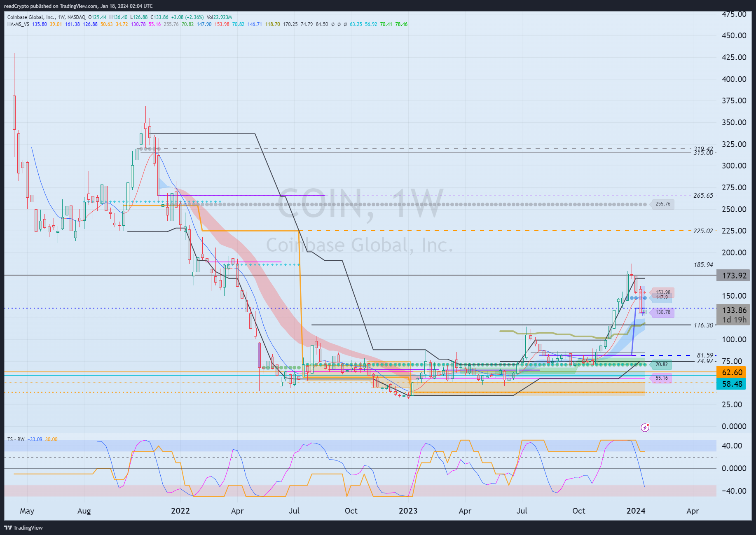This screenshot has height=535, width=756.
Task: Click the 200.00 price axis tick
Action: pyautogui.click(x=734, y=252)
